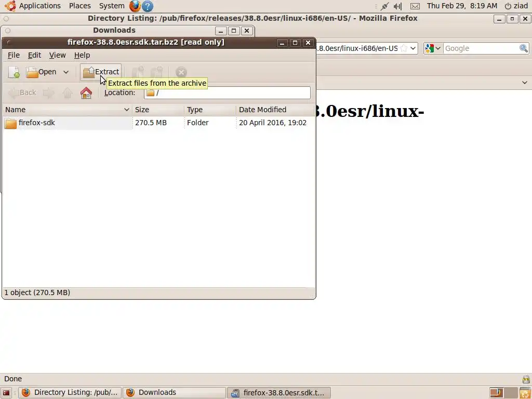Click the 20 April 2016, 19:02 date

pos(272,123)
